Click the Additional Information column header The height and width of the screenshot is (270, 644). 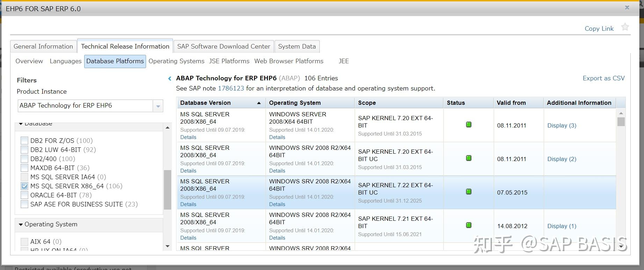pyautogui.click(x=580, y=103)
